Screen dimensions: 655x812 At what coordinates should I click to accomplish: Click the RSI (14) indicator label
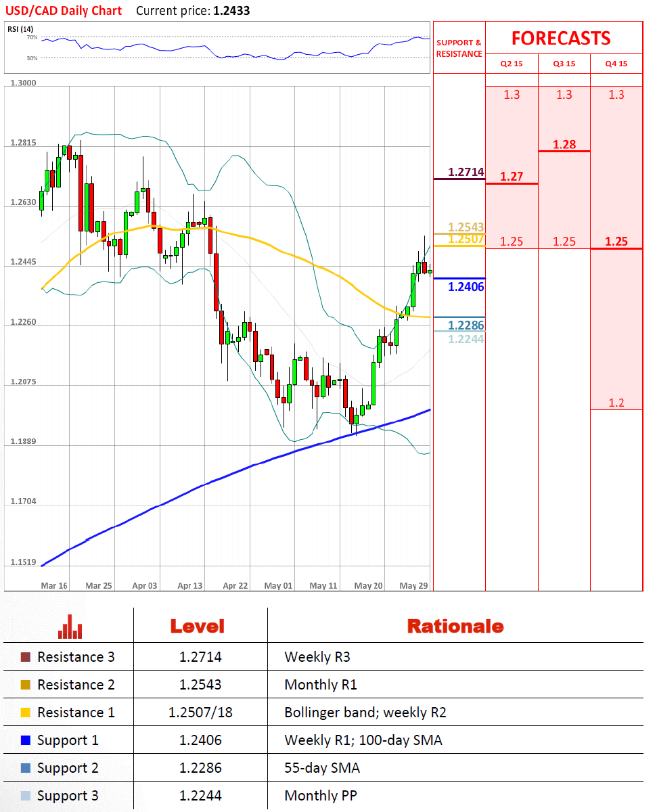point(19,29)
